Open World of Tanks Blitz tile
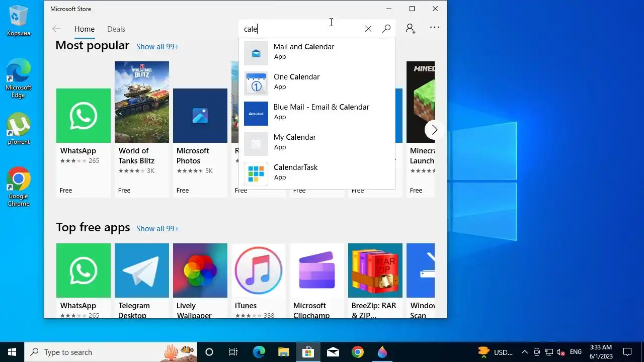Screen dimensions: 644x362 click(142, 129)
